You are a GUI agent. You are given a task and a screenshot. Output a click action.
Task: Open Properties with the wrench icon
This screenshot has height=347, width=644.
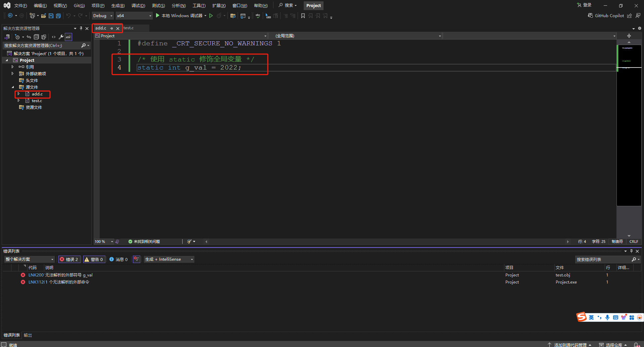coord(61,37)
